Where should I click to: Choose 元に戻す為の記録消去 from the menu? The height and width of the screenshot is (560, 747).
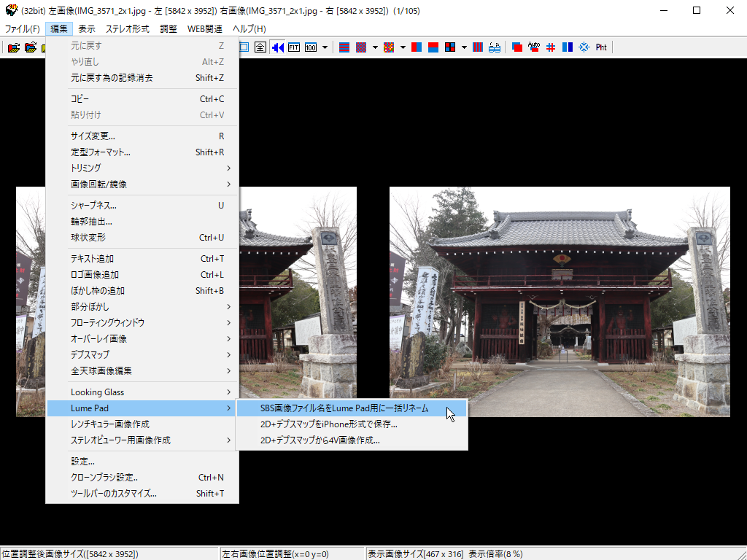[x=142, y=77]
